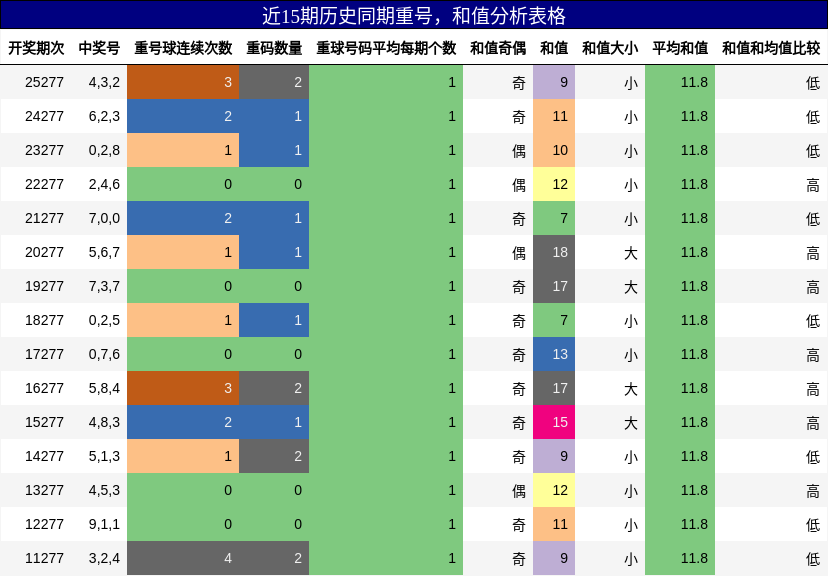Select winning numbers 9,1,1
The image size is (828, 576).
tap(104, 524)
